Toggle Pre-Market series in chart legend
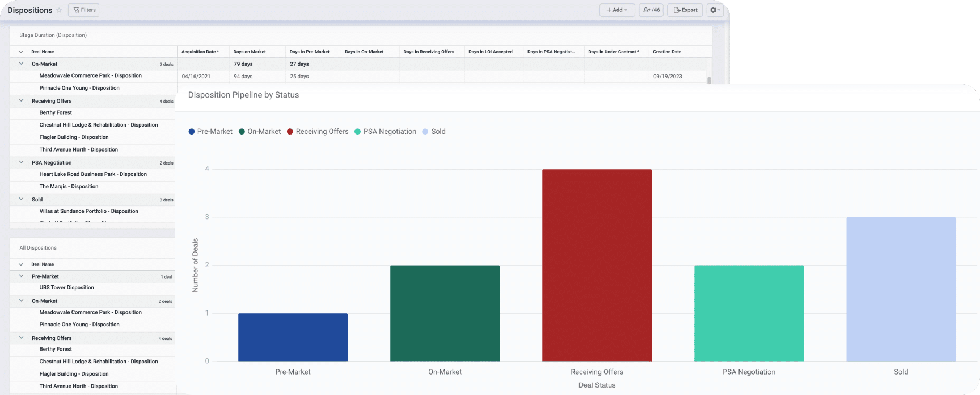 (210, 132)
